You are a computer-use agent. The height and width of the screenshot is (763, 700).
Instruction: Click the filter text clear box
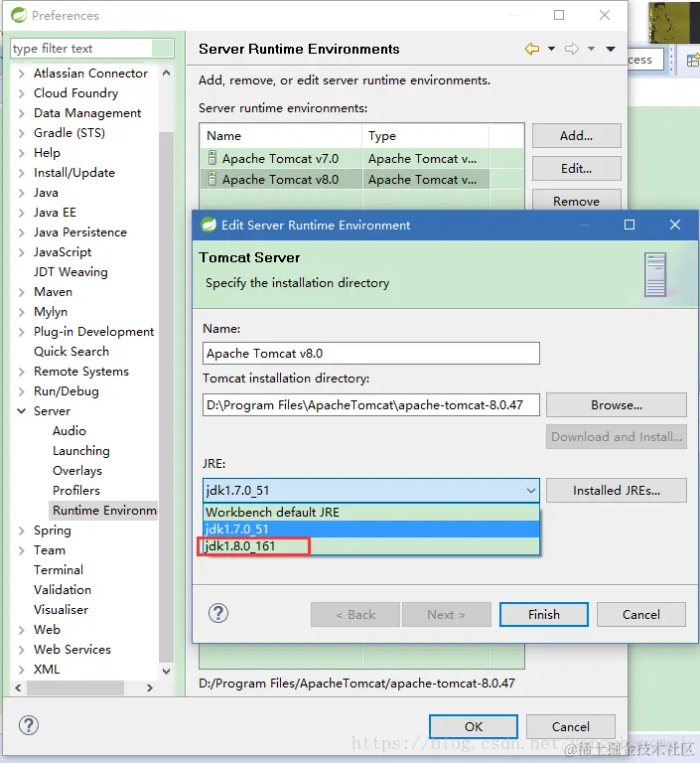coord(163,48)
